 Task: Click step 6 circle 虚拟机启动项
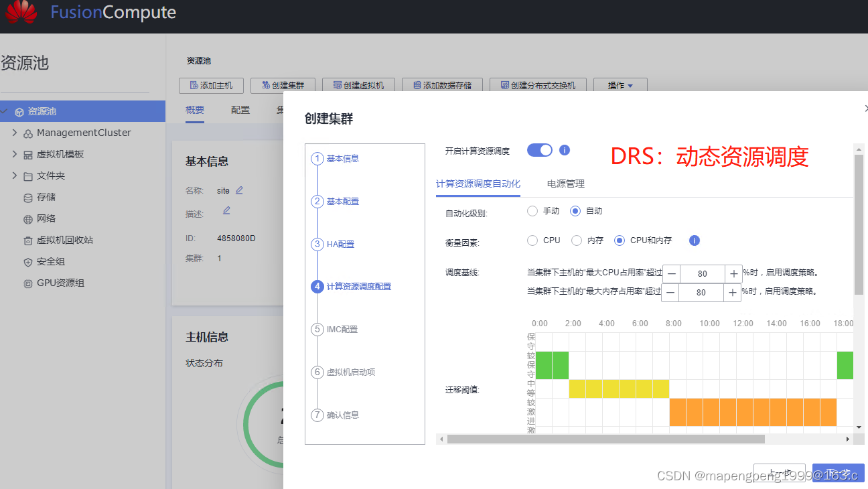tap(317, 372)
